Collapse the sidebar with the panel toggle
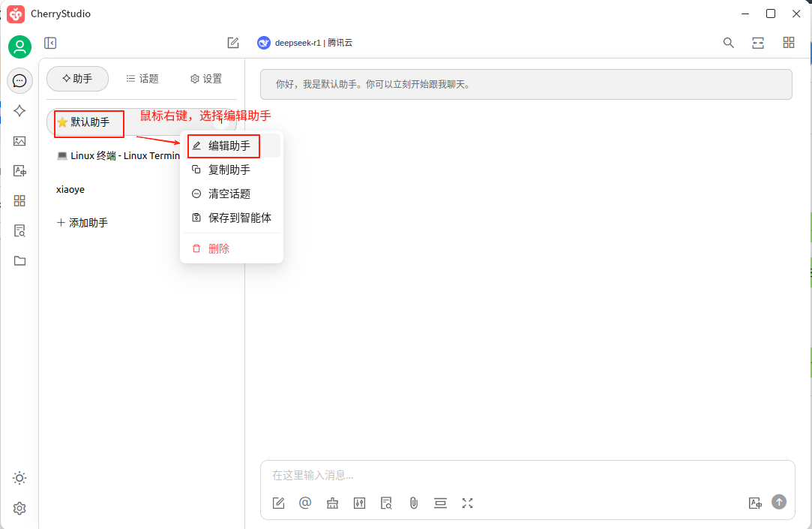 tap(50, 43)
